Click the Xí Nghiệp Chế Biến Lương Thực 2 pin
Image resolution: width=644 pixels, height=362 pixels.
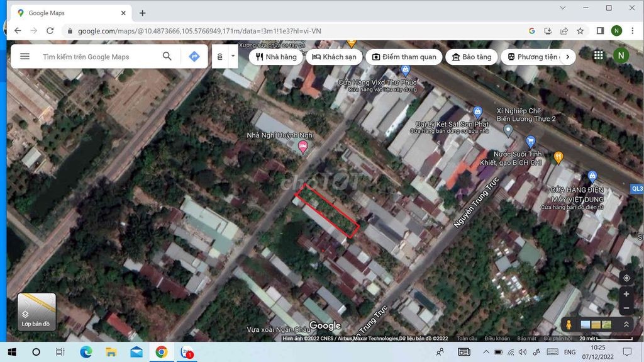(x=508, y=131)
